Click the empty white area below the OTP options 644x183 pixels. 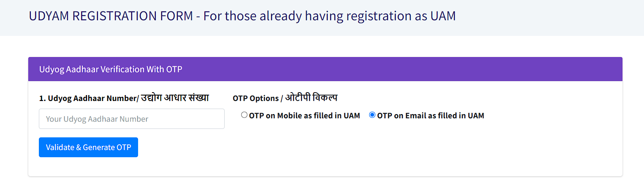pyautogui.click(x=422, y=148)
